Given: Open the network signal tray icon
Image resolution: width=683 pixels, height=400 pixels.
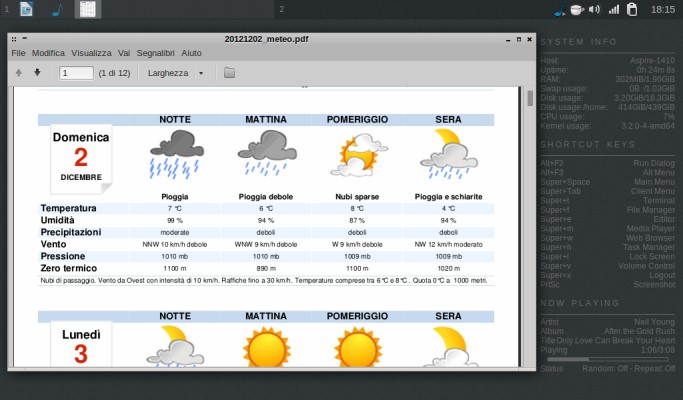Looking at the screenshot, I should 613,9.
